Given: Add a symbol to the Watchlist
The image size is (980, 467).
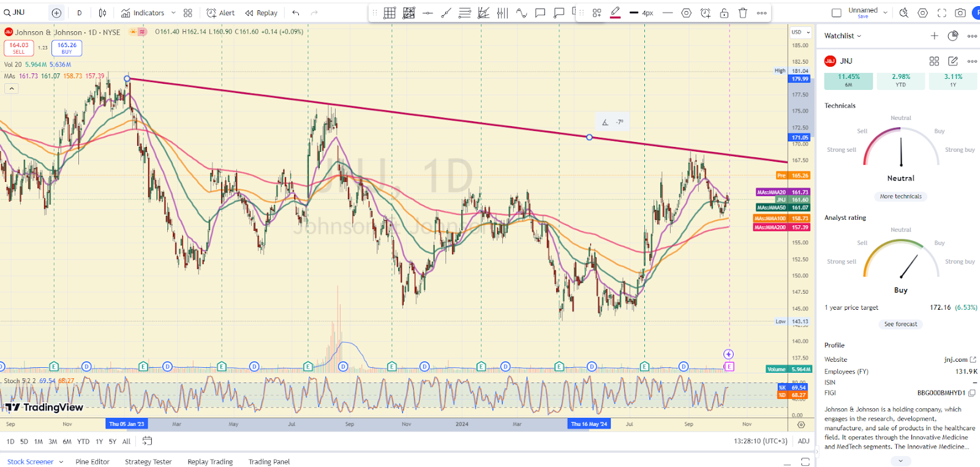Looking at the screenshot, I should pyautogui.click(x=934, y=36).
